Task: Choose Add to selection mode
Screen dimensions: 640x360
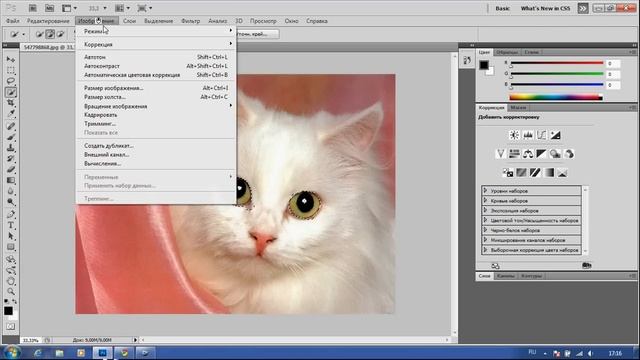Action: coord(50,34)
